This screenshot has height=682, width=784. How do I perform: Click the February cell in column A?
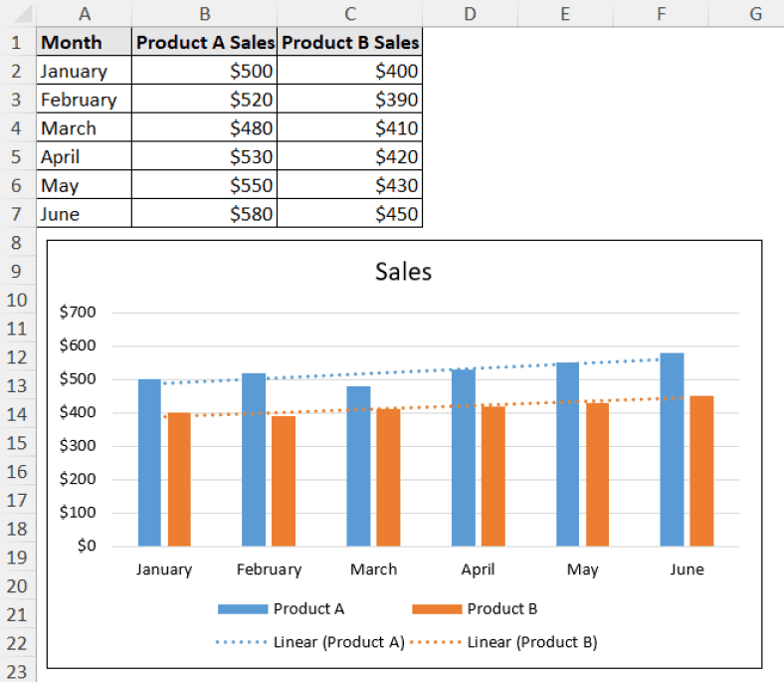pos(84,100)
